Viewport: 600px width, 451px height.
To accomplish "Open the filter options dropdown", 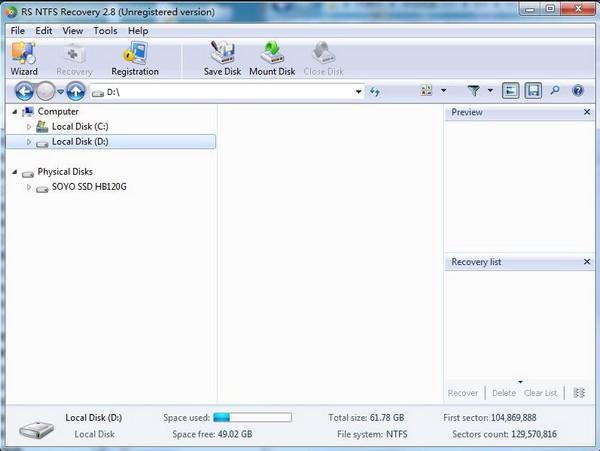I will point(478,91).
